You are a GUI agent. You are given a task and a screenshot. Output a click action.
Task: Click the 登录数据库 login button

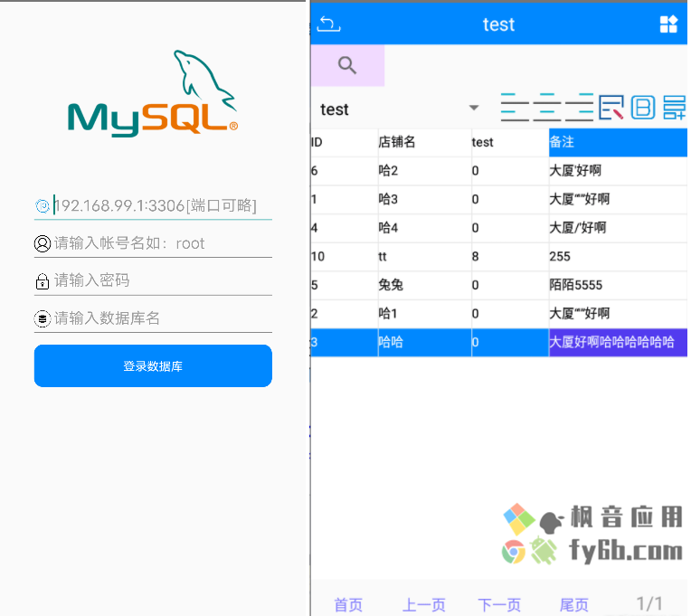click(x=153, y=365)
